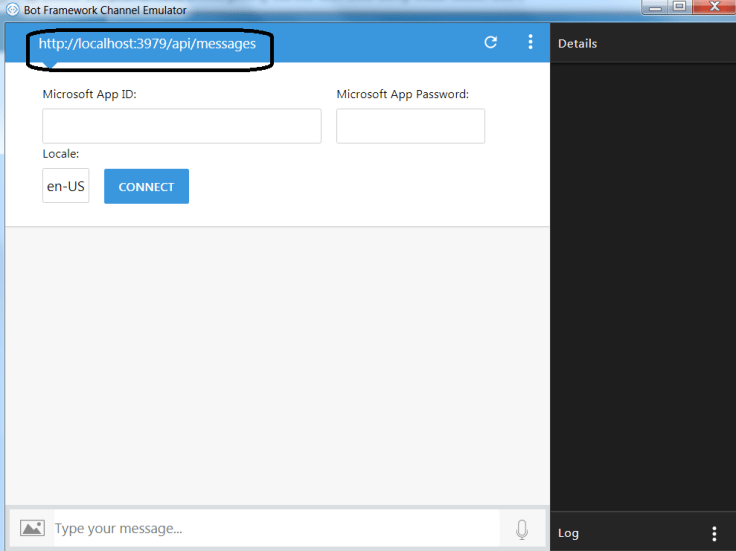Click the localhost:3979 endpoint URL field
This screenshot has width=736, height=551.
tap(147, 44)
